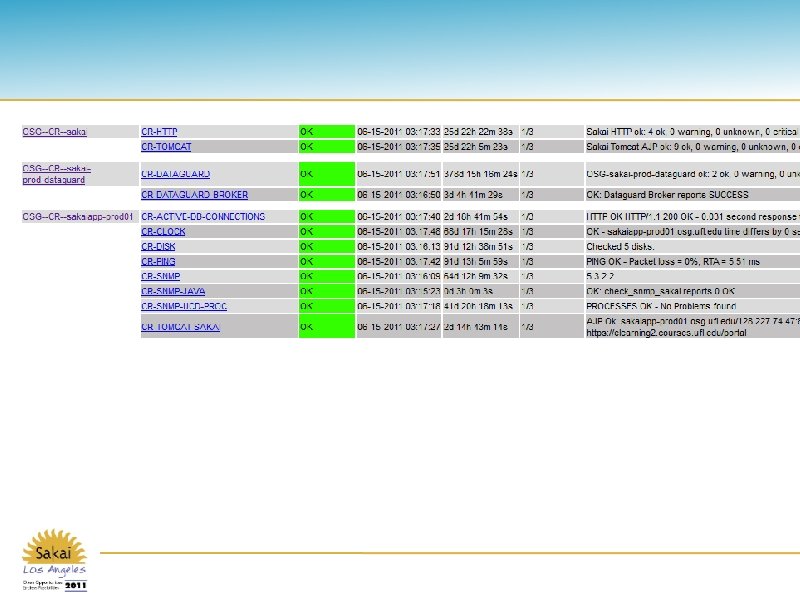Image resolution: width=800 pixels, height=600 pixels.
Task: Open the CR TOMCAT SAKAI service link
Action: (x=181, y=327)
